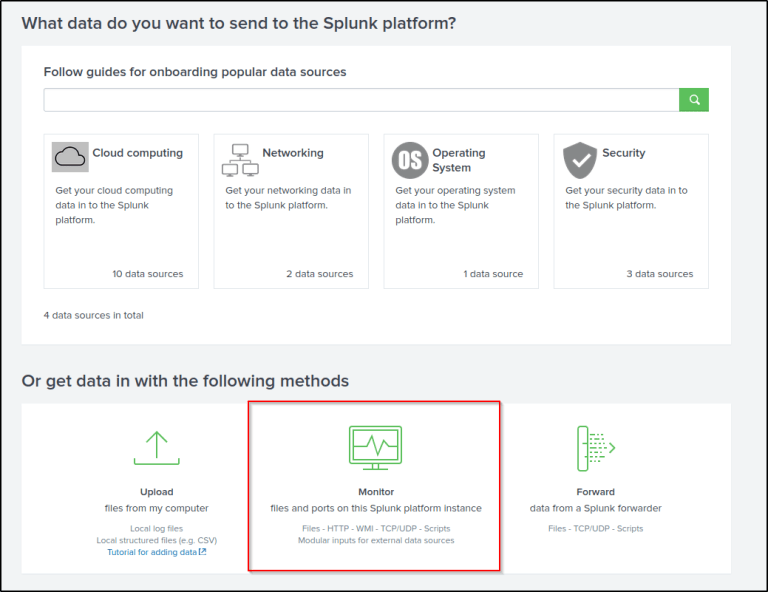Click the Cloud computing cloud icon
Screen dimensions: 768x592
click(x=70, y=157)
